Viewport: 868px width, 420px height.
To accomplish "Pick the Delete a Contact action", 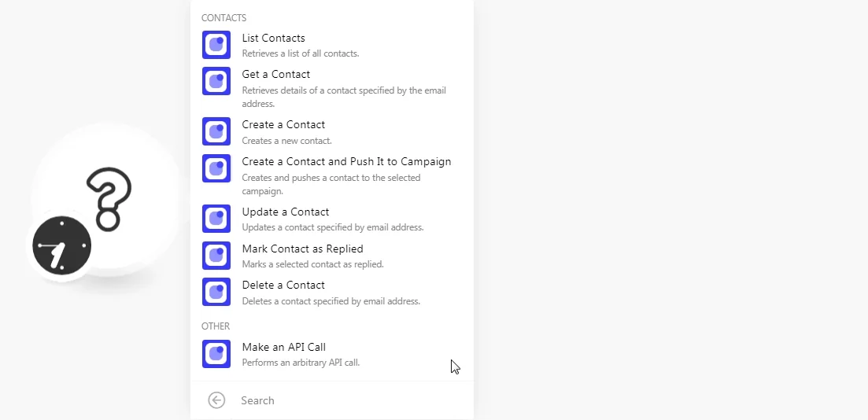I will click(332, 292).
